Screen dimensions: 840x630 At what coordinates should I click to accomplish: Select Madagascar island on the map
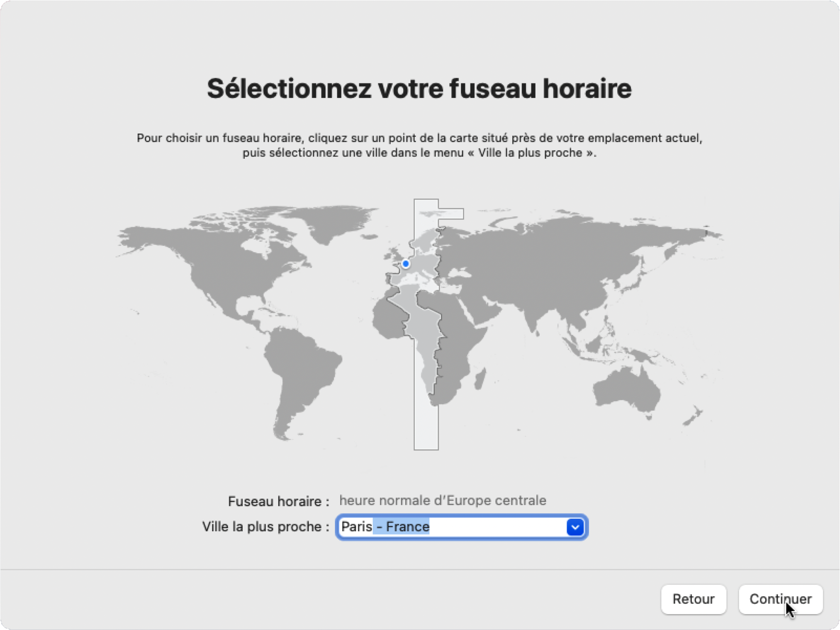coord(480,379)
